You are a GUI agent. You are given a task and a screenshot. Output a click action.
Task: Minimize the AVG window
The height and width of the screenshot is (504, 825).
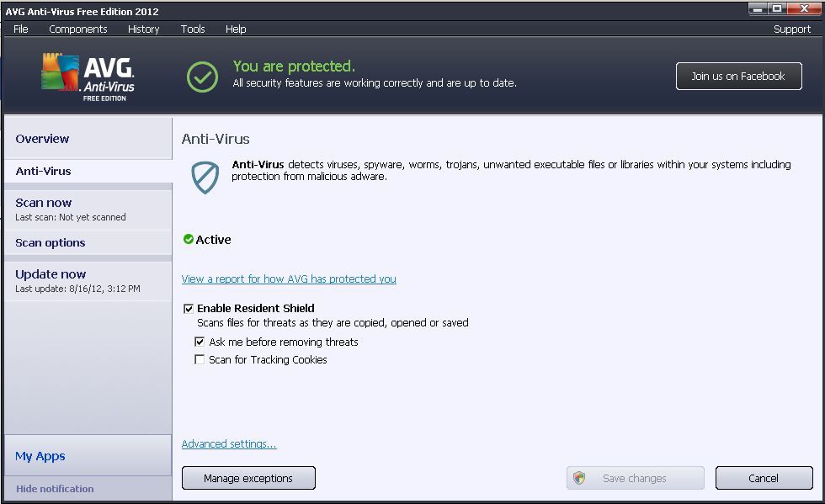758,8
